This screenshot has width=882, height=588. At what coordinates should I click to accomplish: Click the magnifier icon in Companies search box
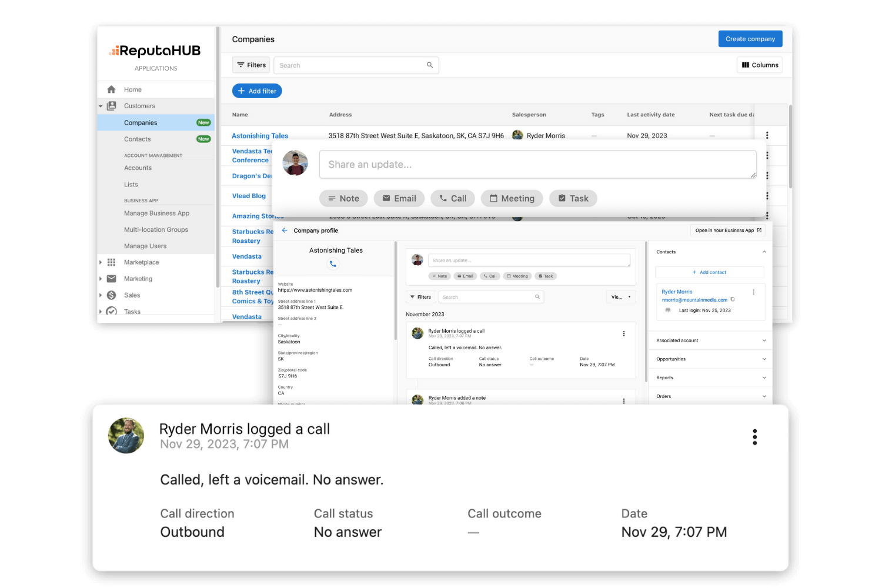430,65
